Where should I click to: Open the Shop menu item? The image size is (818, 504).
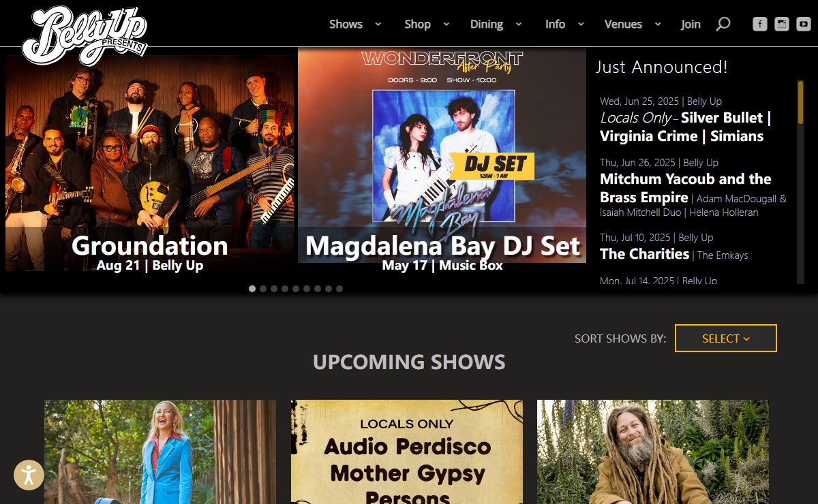pos(417,24)
